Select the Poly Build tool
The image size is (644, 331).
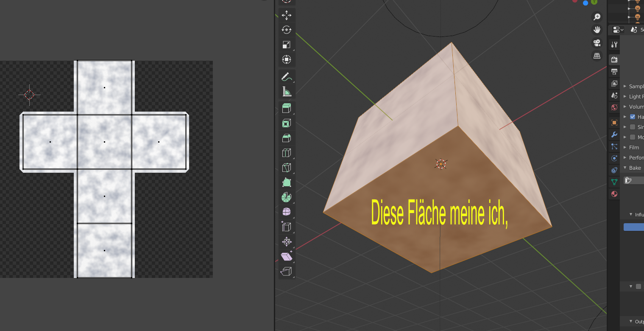[x=287, y=182]
